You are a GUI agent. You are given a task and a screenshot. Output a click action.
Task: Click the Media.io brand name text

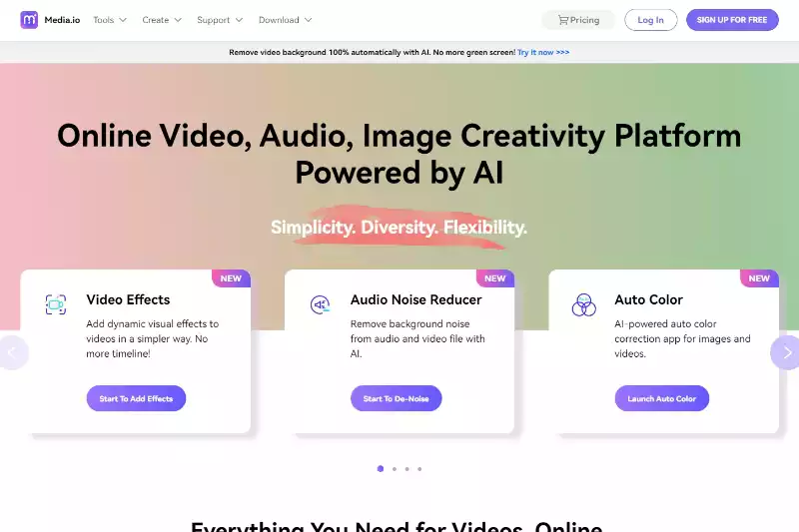click(x=62, y=20)
